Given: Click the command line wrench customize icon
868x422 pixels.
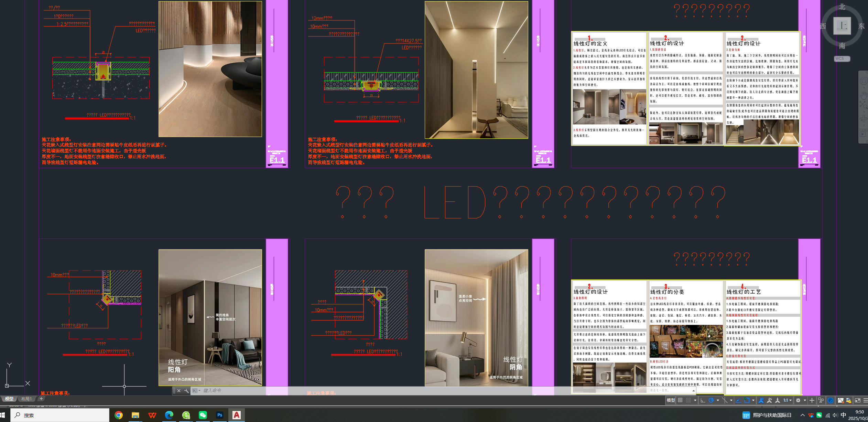Looking at the screenshot, I should click(186, 391).
